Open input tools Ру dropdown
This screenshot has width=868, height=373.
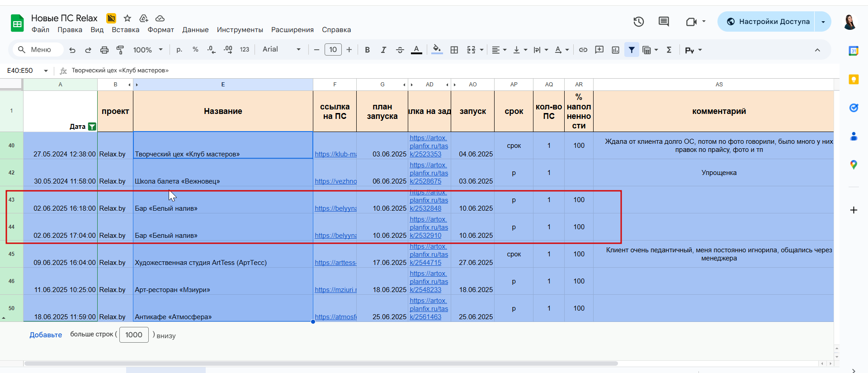click(x=693, y=50)
